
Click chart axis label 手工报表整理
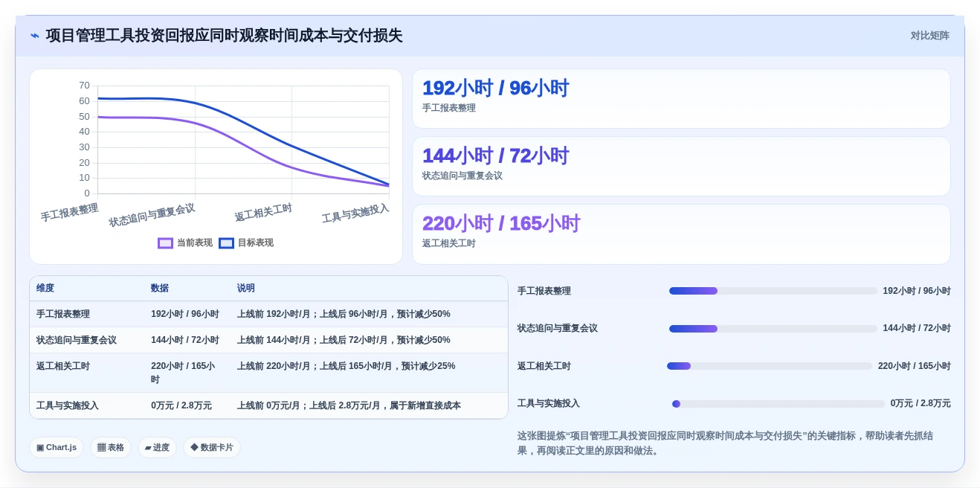[69, 213]
